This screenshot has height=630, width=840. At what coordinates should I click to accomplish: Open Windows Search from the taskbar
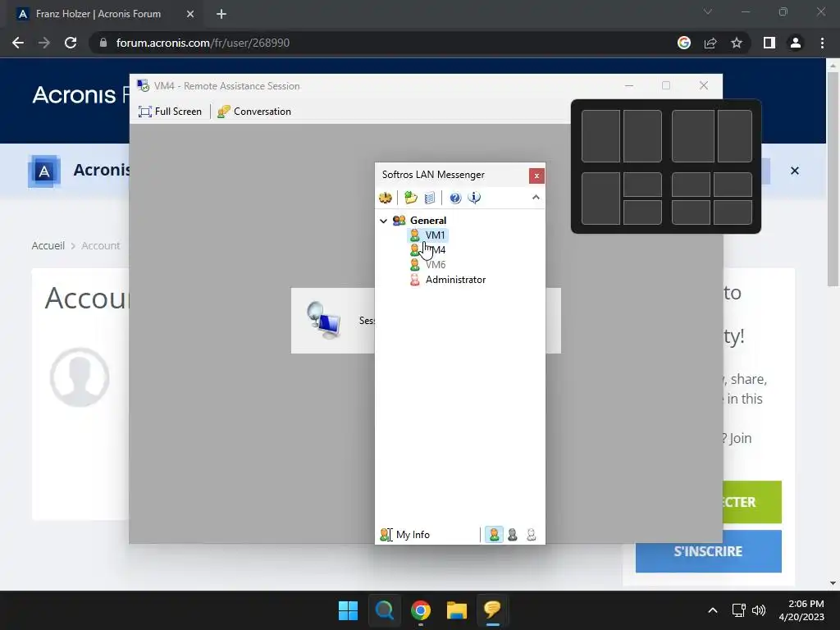(x=384, y=610)
